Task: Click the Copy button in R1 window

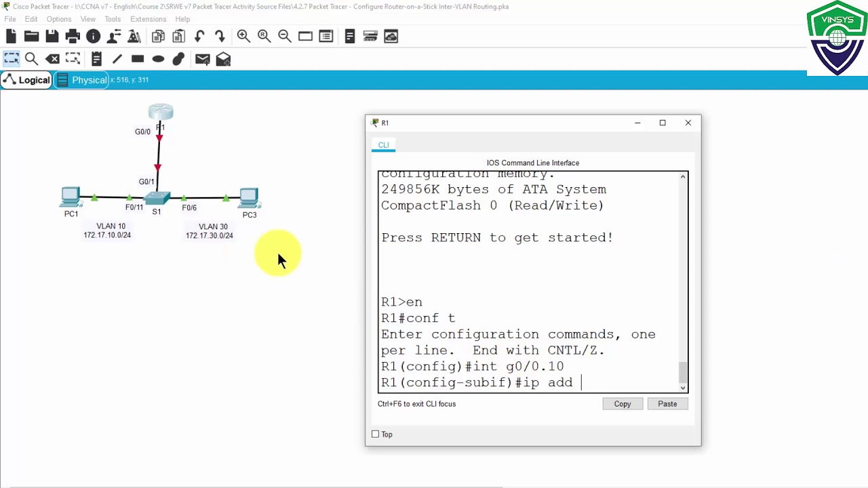Action: coord(623,404)
